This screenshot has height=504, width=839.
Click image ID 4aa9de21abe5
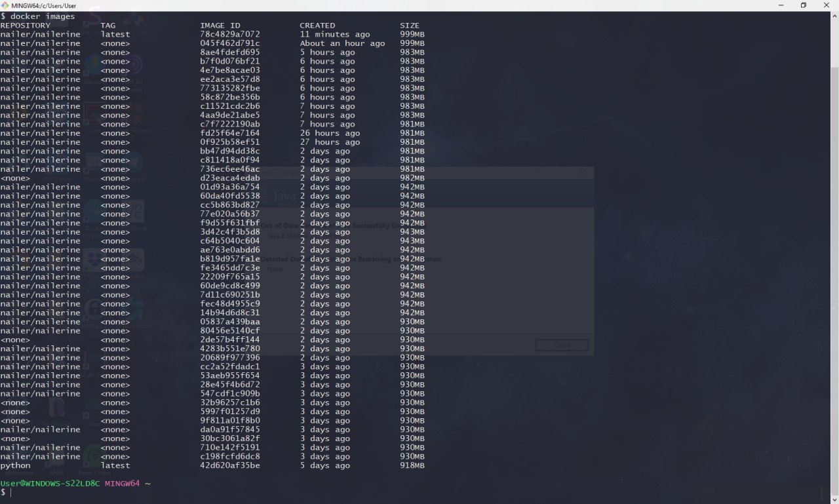tap(230, 115)
